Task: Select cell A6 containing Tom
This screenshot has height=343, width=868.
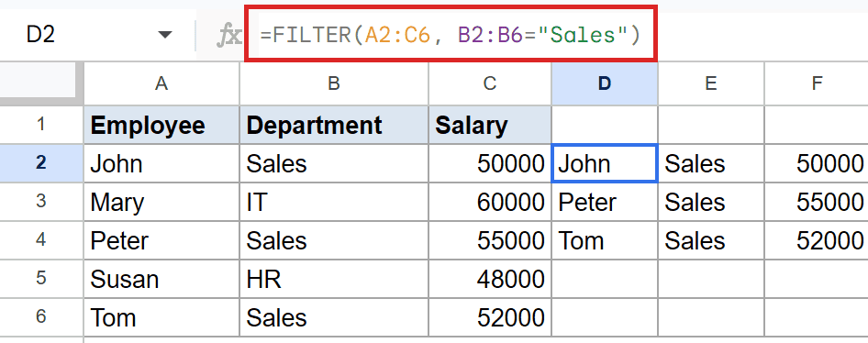Action: click(x=161, y=317)
